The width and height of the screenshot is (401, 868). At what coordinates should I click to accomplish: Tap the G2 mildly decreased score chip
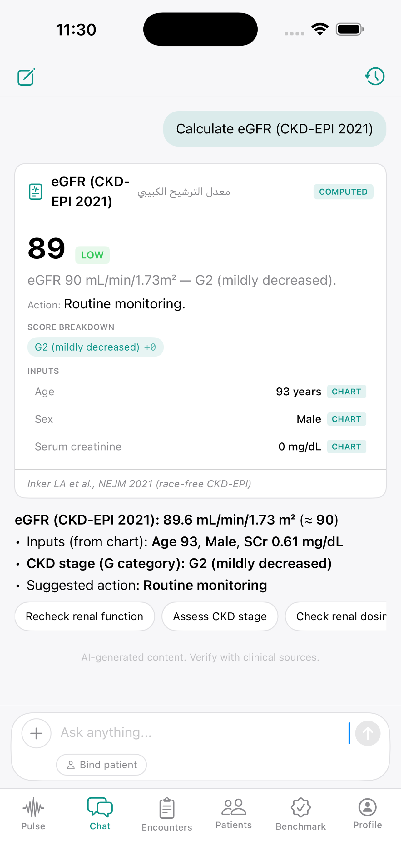click(95, 347)
